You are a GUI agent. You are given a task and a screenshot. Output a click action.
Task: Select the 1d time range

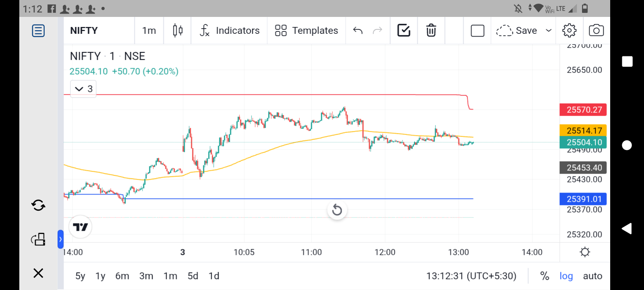coord(214,276)
